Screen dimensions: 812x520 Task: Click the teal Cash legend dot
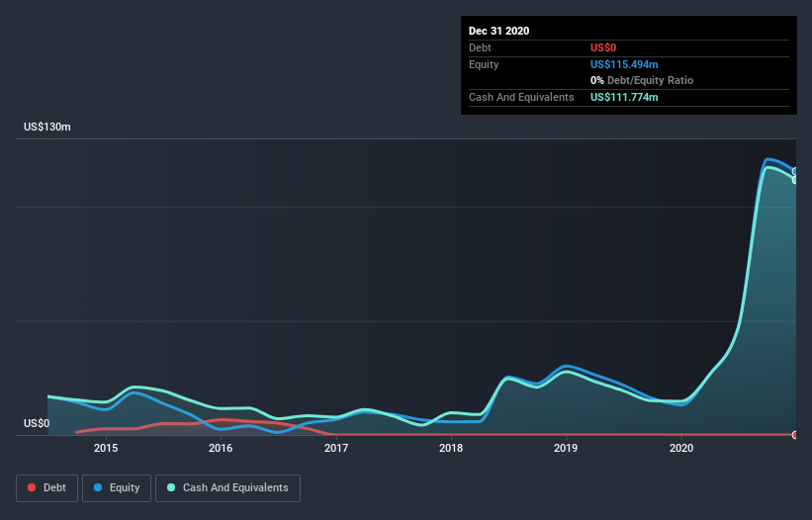tap(171, 487)
